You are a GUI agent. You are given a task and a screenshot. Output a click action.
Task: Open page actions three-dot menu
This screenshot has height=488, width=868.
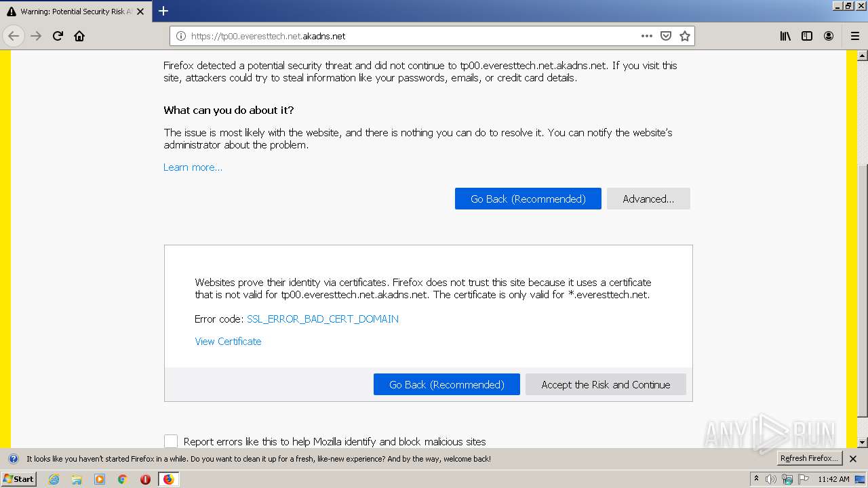pos(646,36)
